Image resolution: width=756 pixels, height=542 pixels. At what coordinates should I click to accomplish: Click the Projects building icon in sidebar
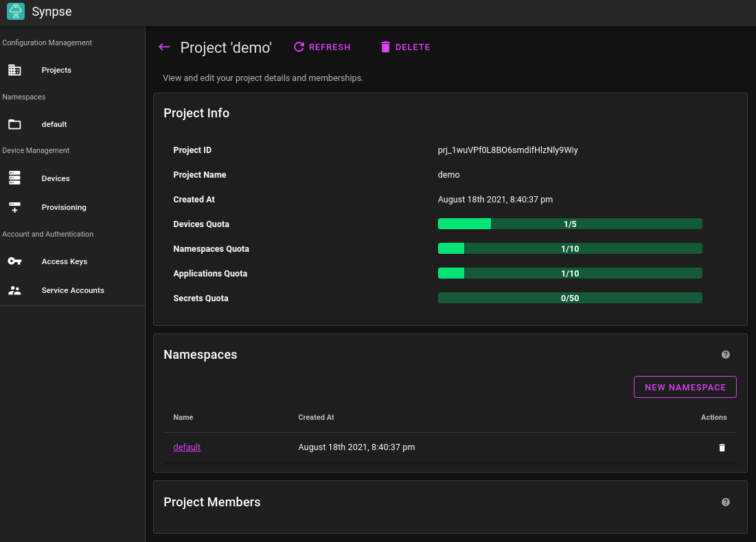14,70
